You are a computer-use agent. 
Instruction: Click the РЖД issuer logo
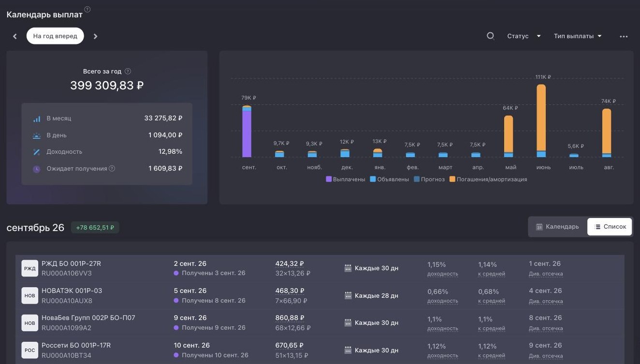tap(30, 268)
